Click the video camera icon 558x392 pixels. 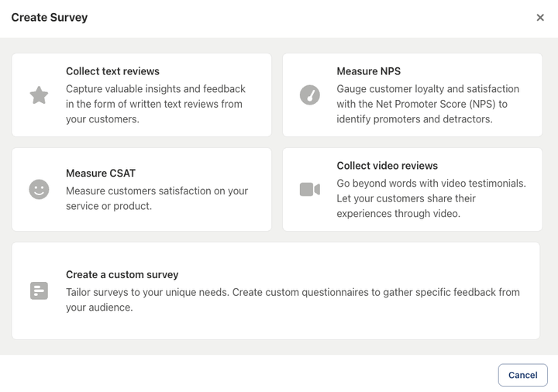(310, 190)
